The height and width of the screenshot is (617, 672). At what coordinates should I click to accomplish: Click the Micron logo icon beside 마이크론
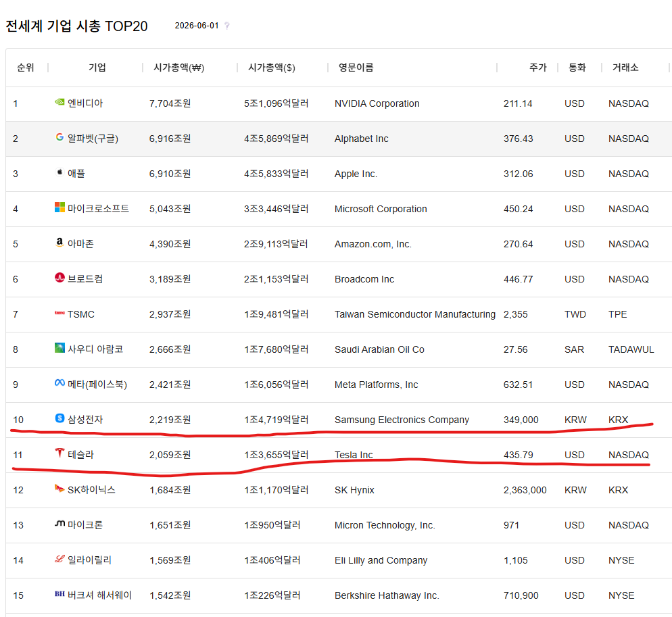click(59, 523)
